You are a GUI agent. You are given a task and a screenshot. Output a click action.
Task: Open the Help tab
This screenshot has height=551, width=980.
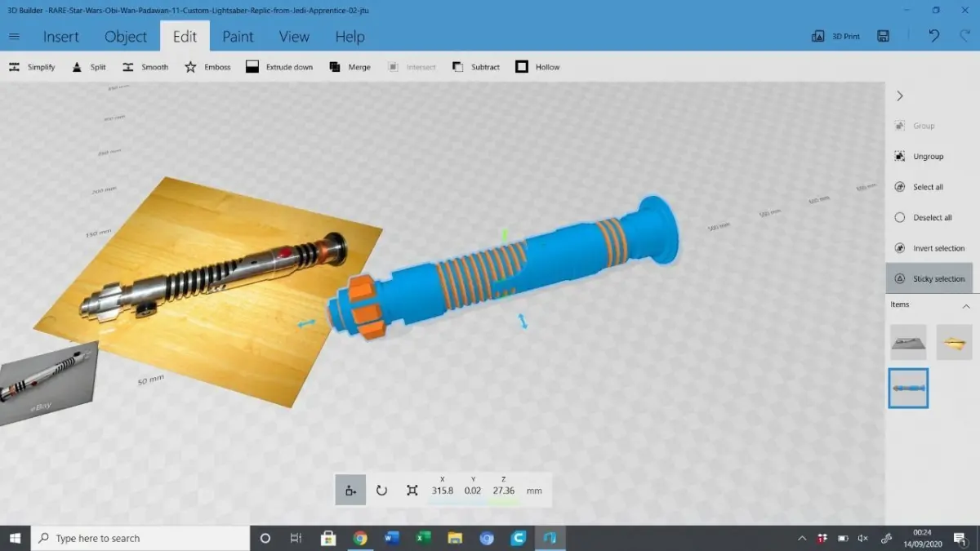[x=350, y=37]
